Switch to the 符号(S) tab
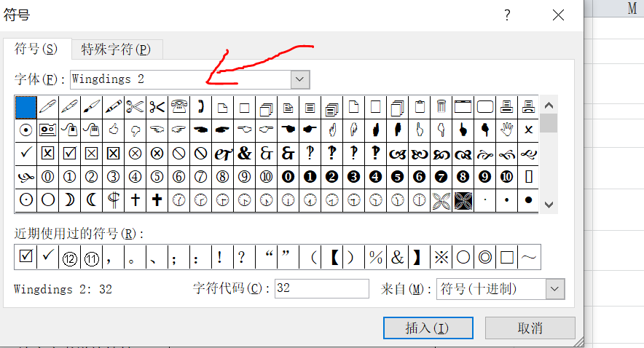644x348 pixels. click(36, 50)
